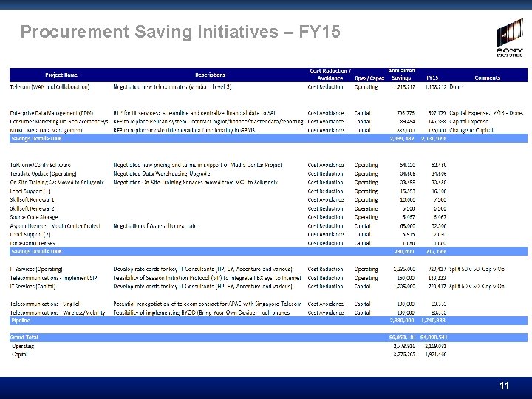Select 'IT Services (Capital)' project cell
The image size is (532, 399).
coord(33,287)
